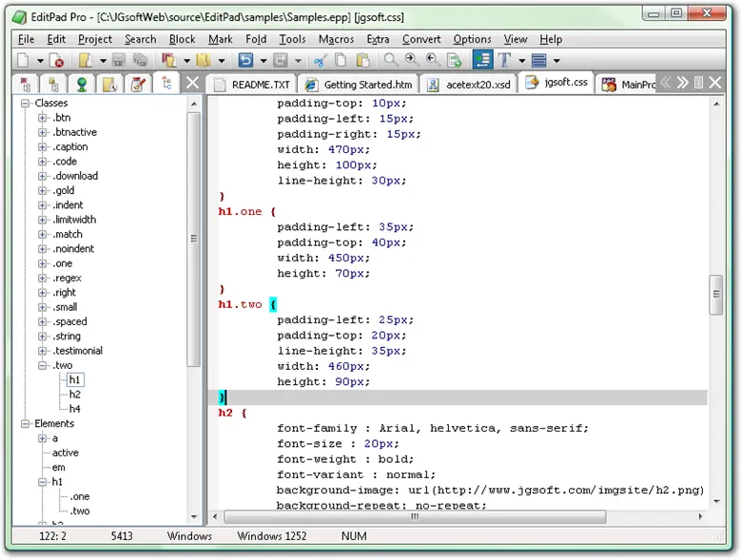This screenshot has height=560, width=742.
Task: Click the Undo toolbar icon
Action: pos(245,60)
